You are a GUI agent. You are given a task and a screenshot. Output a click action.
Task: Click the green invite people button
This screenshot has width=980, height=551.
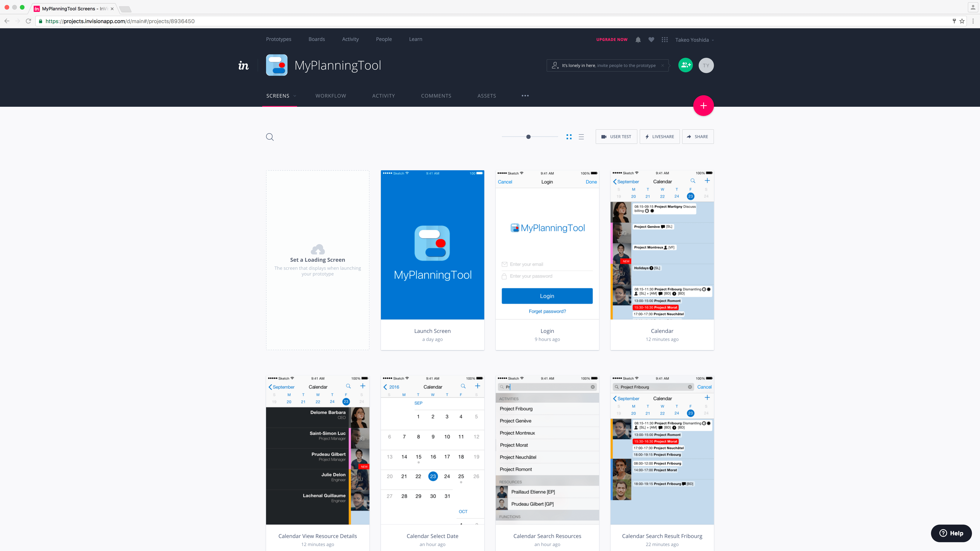[x=686, y=65]
